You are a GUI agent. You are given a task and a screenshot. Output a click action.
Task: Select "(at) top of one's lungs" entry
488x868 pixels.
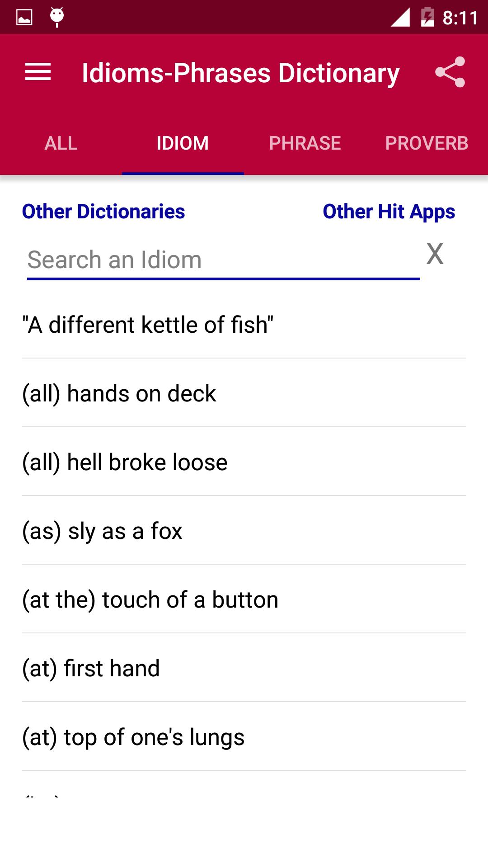click(x=244, y=737)
